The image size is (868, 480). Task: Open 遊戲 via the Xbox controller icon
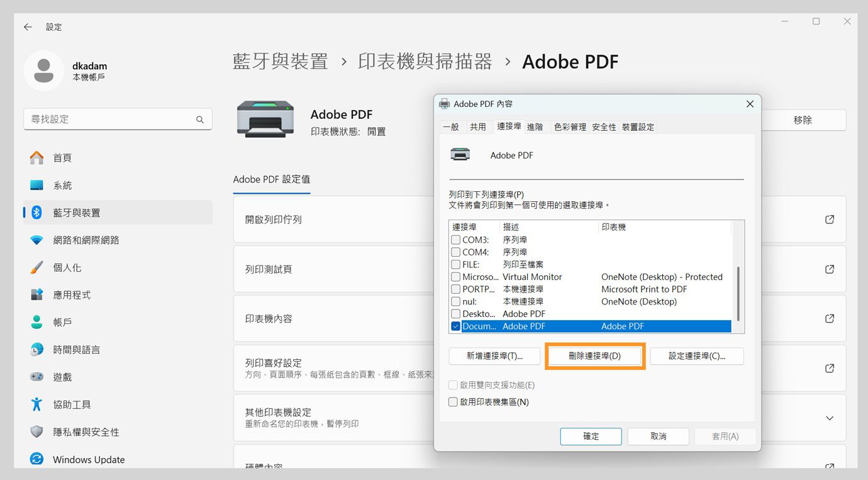(x=36, y=377)
